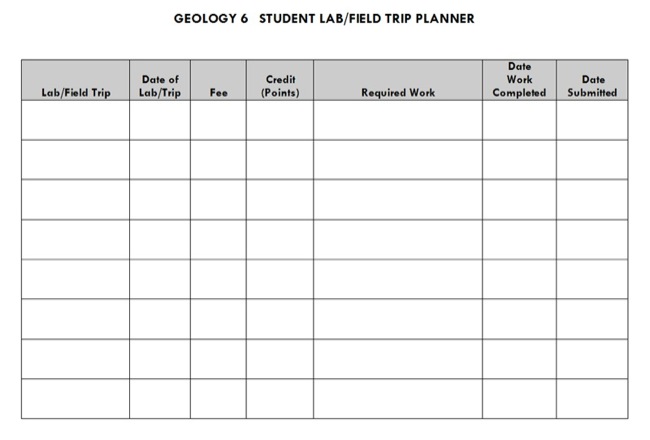Select the Credit (Points) header cell
This screenshot has width=650, height=440.
(279, 85)
